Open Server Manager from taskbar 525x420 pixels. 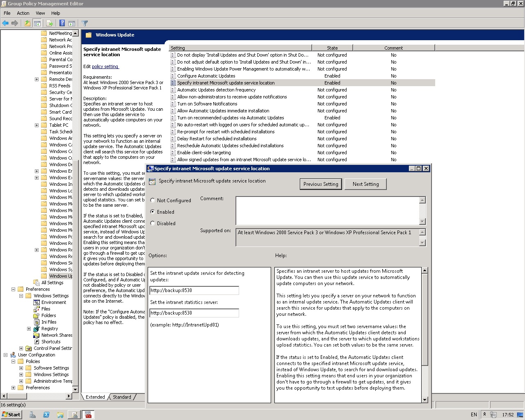coord(32,415)
